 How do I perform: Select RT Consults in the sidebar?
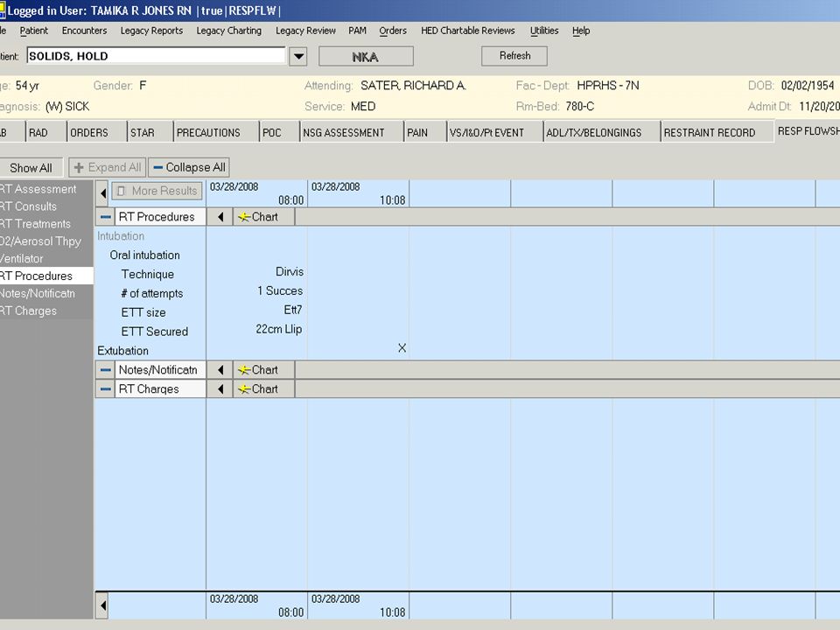click(46, 206)
